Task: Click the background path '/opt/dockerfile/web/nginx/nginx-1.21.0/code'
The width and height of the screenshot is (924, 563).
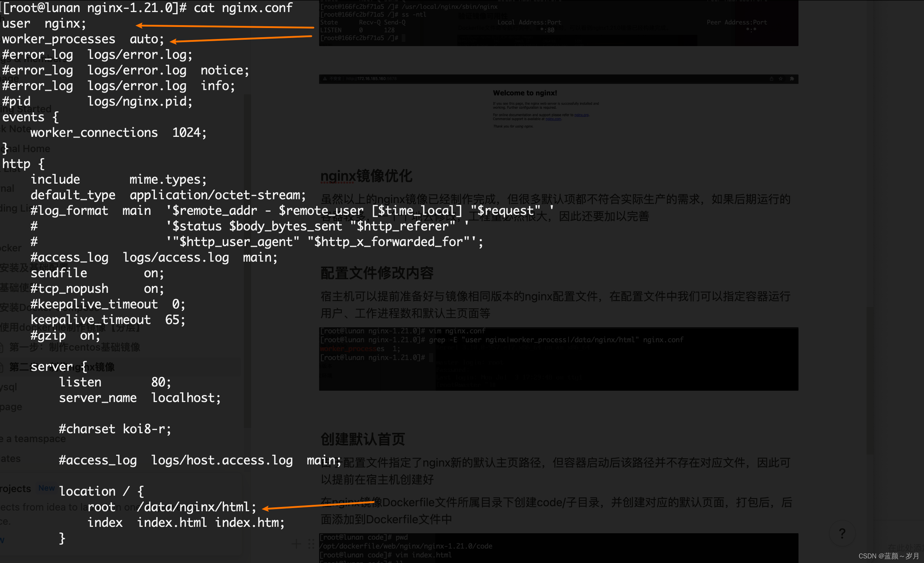Action: point(406,546)
